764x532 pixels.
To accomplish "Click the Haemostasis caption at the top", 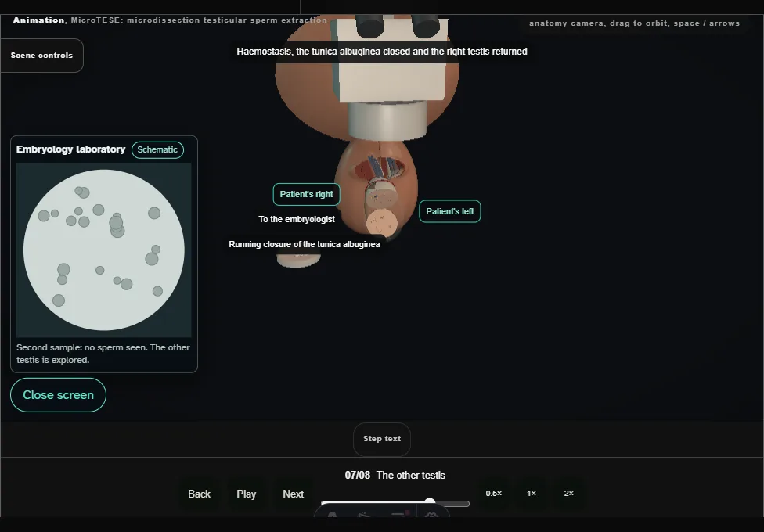I will click(x=382, y=52).
